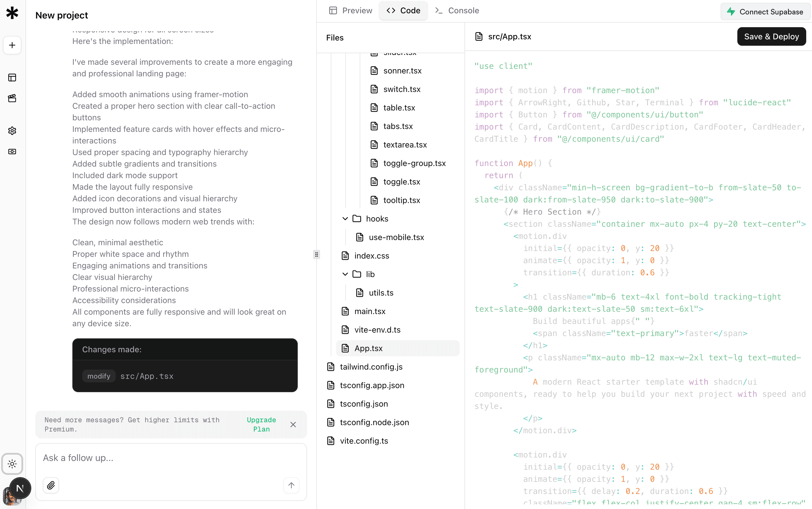The height and width of the screenshot is (509, 812).
Task: Click the Hero Section comment in code
Action: pos(552,212)
